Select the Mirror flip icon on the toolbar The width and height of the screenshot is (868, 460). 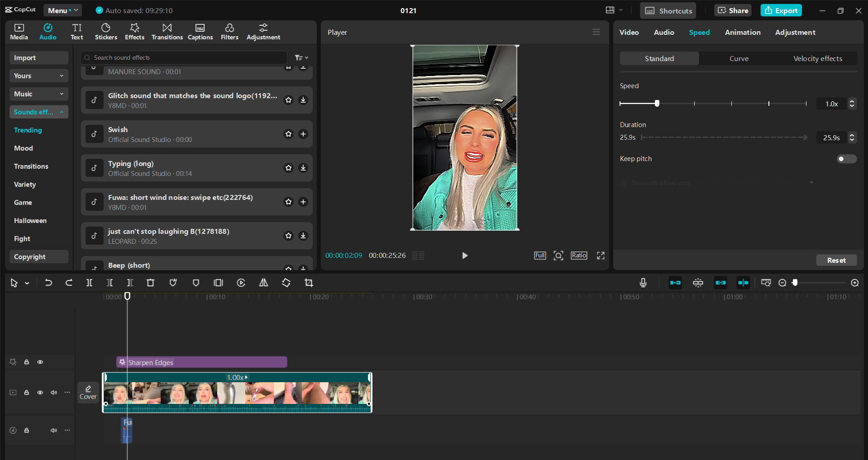[x=264, y=283]
